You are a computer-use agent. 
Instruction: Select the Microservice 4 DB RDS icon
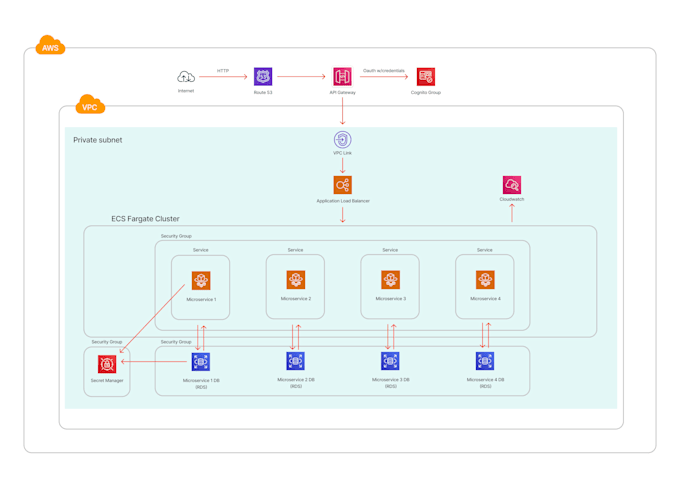(485, 361)
